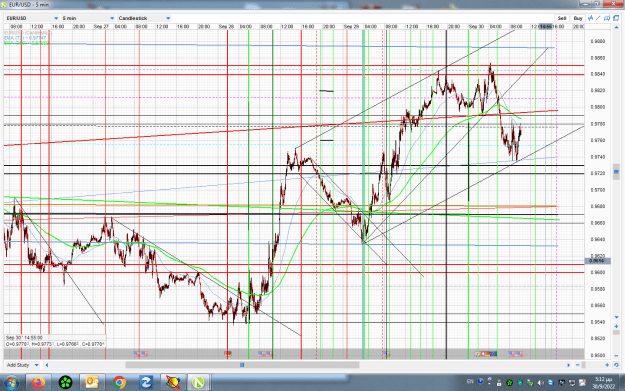This screenshot has height=391, width=625.
Task: Click the TeamViewer tray icon
Action: click(551, 383)
